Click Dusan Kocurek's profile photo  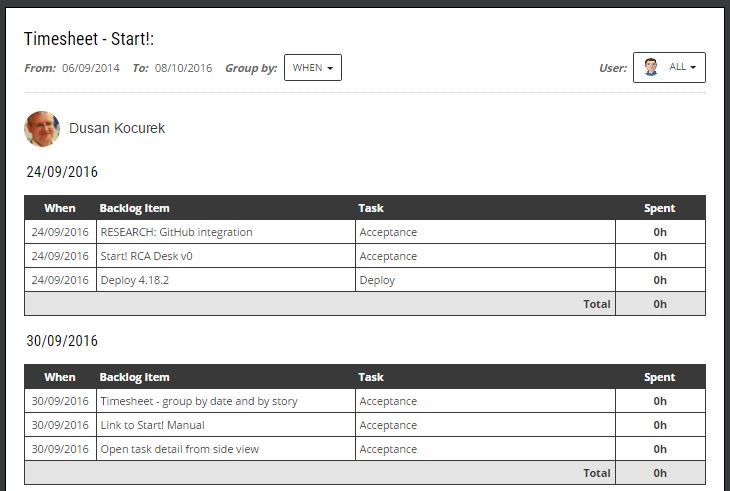coord(42,129)
